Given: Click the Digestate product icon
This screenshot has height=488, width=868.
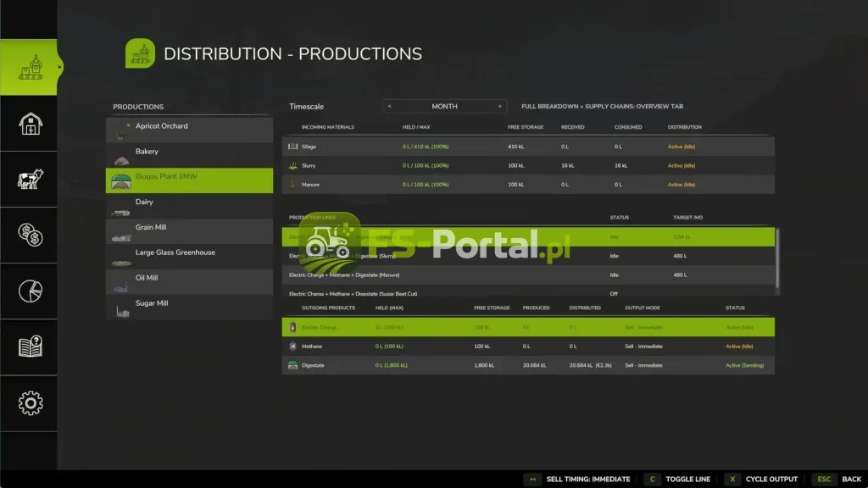Looking at the screenshot, I should coord(292,365).
